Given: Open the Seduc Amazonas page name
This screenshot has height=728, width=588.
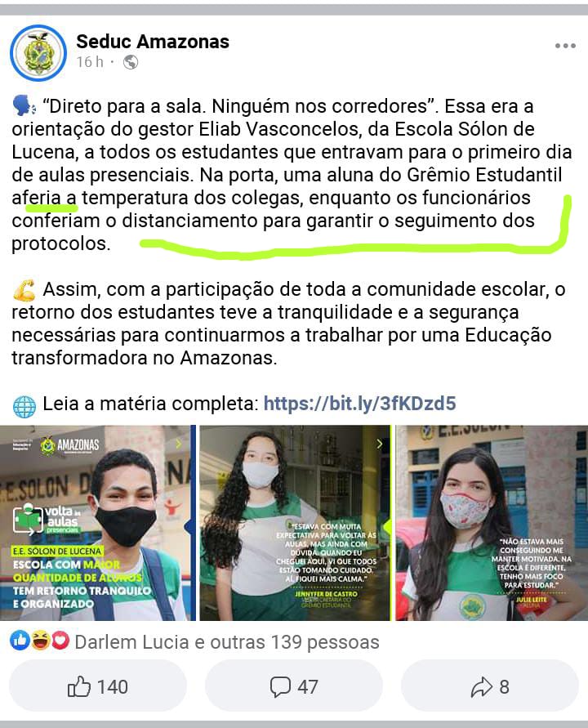Looking at the screenshot, I should 153,42.
